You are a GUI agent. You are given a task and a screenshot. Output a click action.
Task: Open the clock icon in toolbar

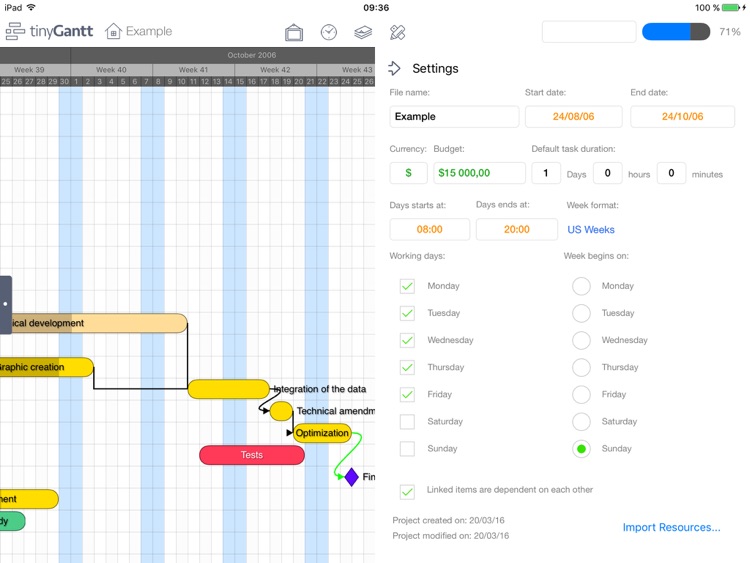329,32
